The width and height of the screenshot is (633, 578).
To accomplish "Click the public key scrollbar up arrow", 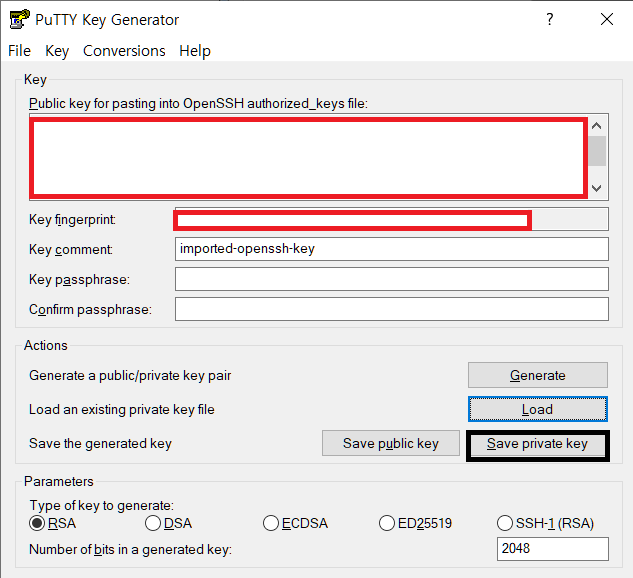I will click(597, 126).
